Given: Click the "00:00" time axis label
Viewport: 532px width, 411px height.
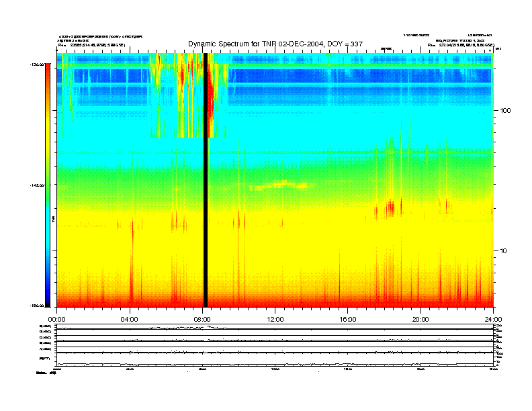Looking at the screenshot, I should click(x=56, y=320).
